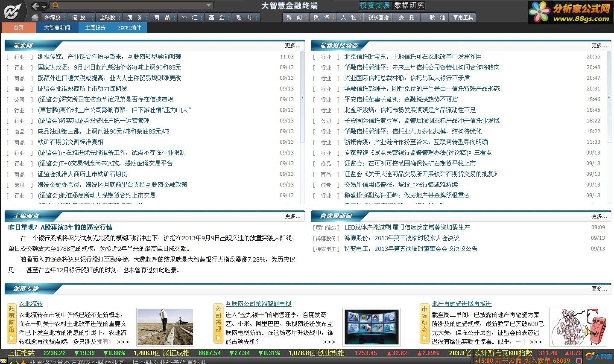Open the 港股 menu

(x=81, y=17)
